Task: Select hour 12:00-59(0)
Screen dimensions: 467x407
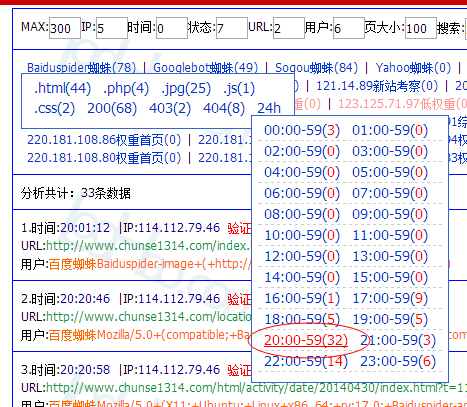Action: coord(302,256)
